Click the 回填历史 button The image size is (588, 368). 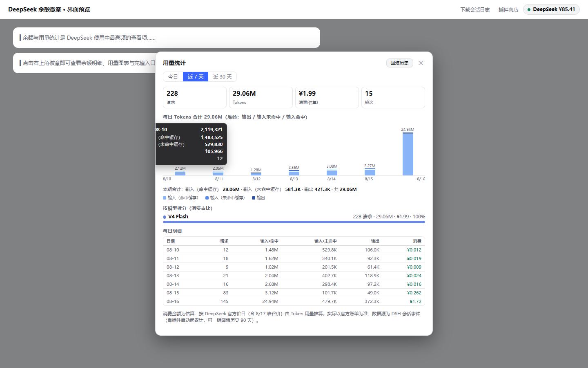coord(399,63)
